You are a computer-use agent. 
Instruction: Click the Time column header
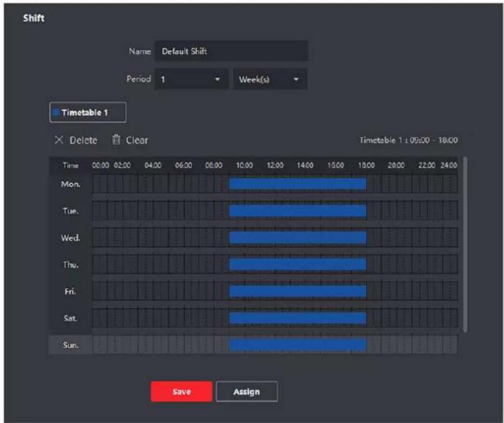70,165
